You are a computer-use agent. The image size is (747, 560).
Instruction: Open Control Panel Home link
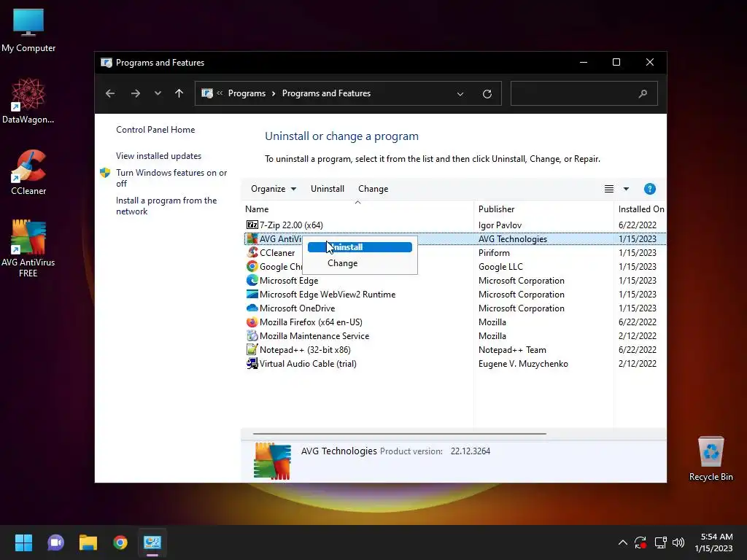pyautogui.click(x=155, y=130)
